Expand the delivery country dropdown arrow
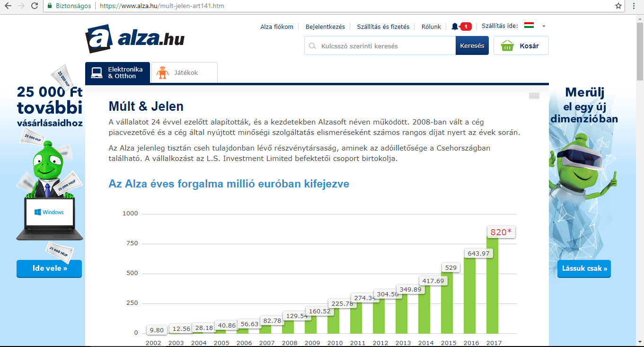 544,26
